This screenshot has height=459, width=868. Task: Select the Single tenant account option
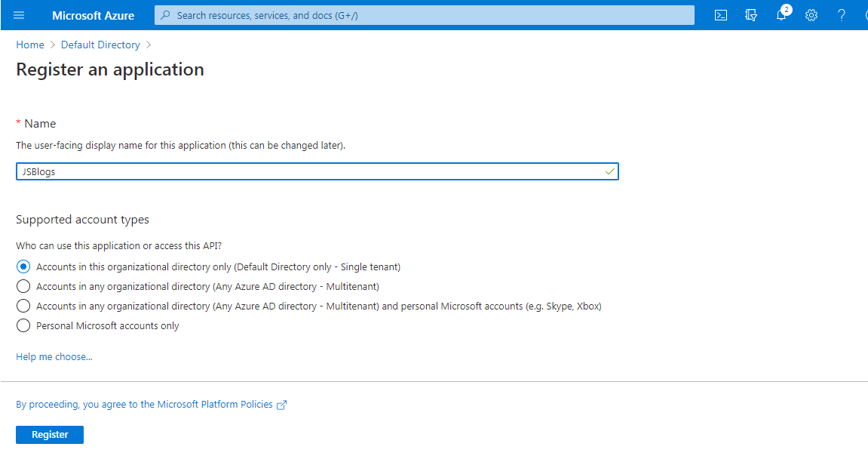[23, 266]
